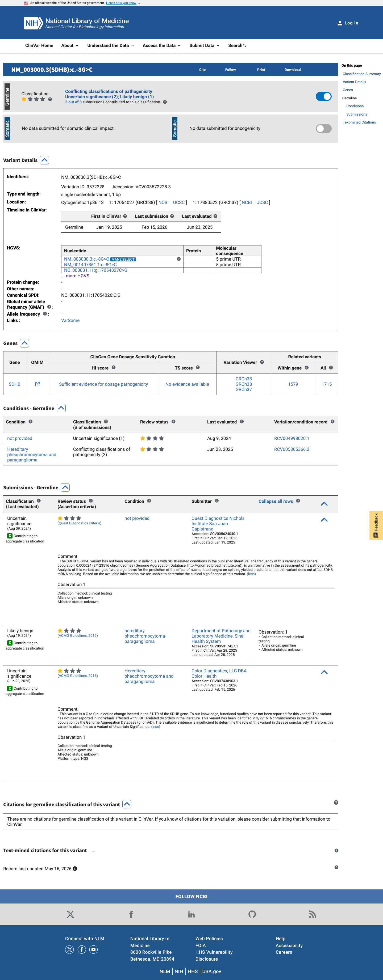Click Follow in the variant title bar
Image resolution: width=383 pixels, height=980 pixels.
point(230,70)
